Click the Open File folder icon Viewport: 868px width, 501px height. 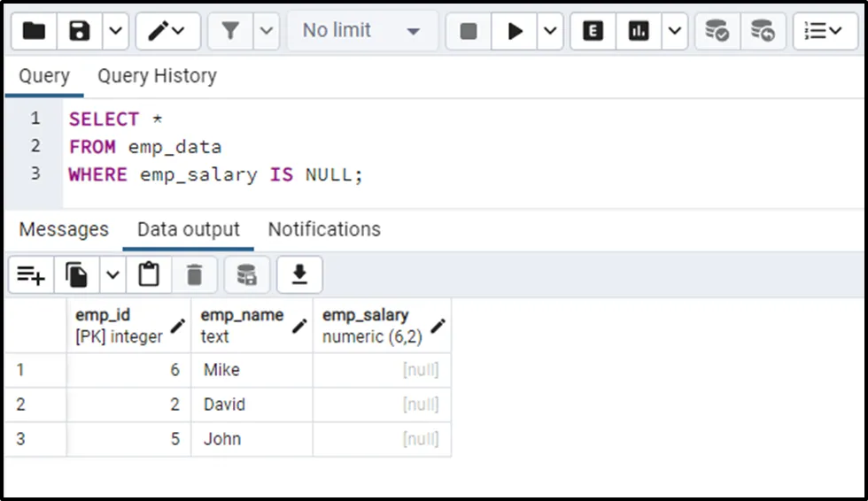[34, 31]
